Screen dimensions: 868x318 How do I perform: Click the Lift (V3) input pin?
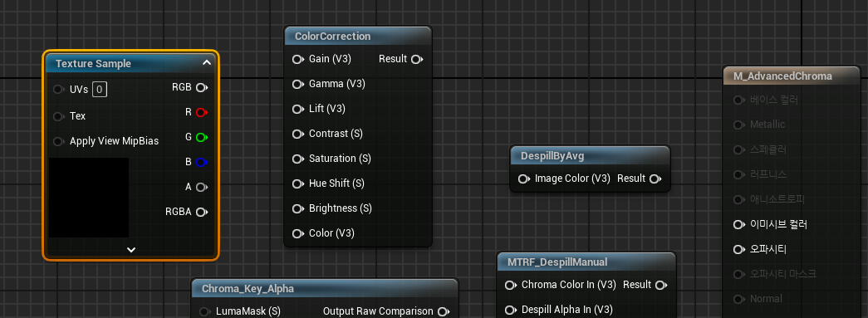(298, 109)
